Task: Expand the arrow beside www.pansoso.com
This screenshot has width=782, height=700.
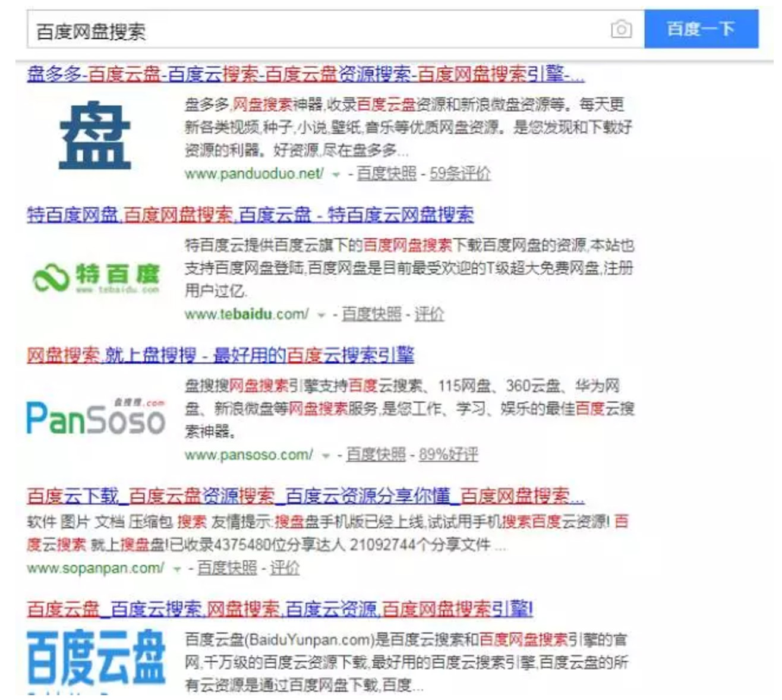Action: [326, 456]
